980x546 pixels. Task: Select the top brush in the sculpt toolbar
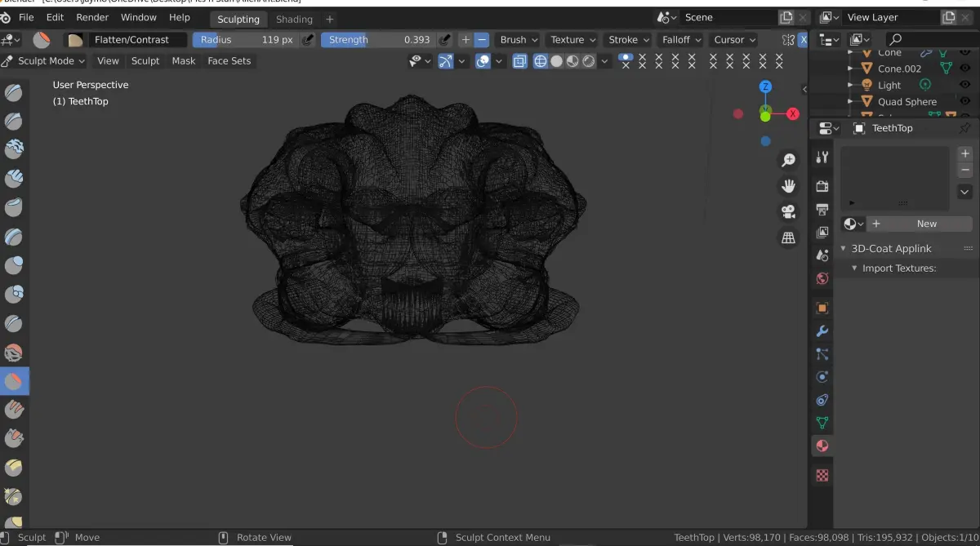pyautogui.click(x=14, y=92)
